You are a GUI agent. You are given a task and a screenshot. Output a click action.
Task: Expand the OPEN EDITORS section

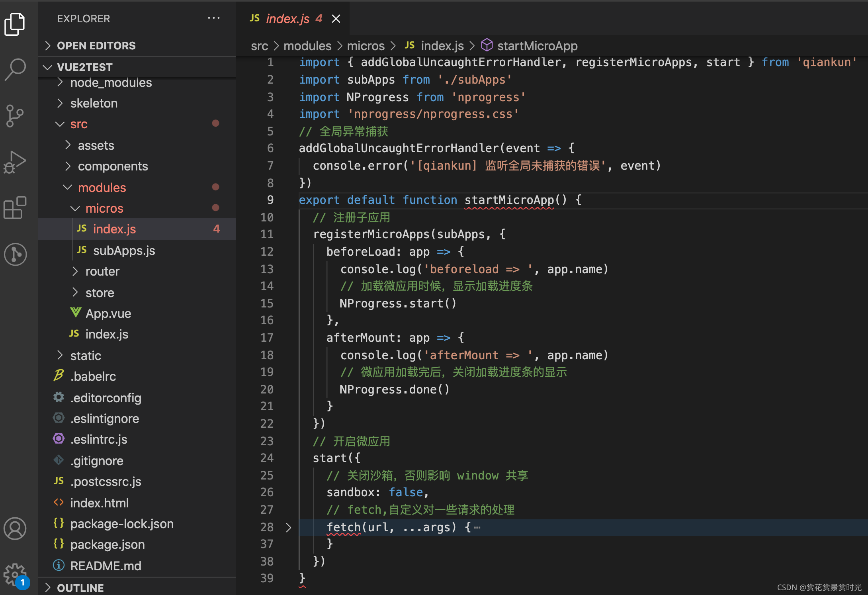pyautogui.click(x=96, y=46)
